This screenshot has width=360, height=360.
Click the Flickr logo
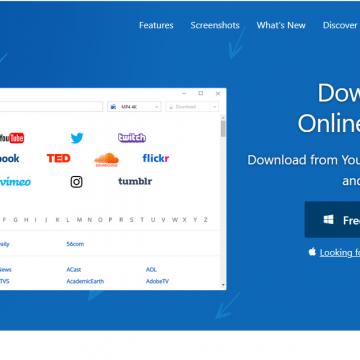point(156,158)
